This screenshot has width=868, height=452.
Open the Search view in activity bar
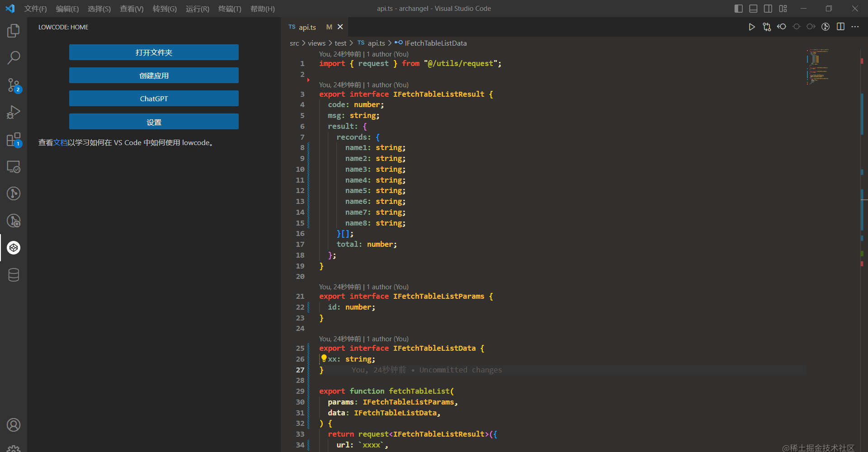point(14,58)
